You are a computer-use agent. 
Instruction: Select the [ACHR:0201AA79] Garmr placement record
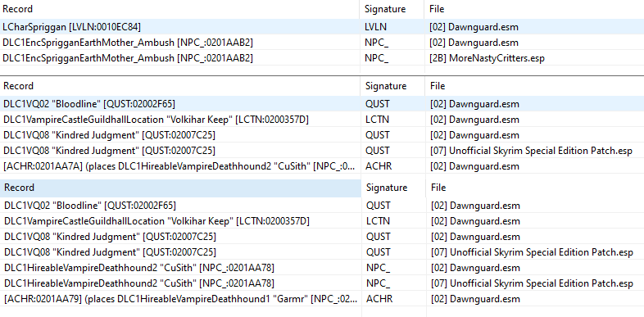(181, 299)
